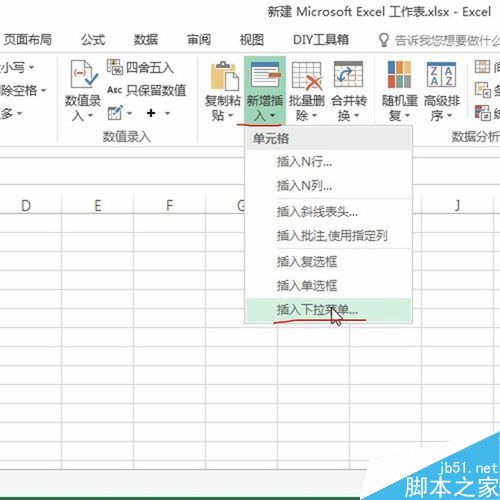
Task: Open dropdown arrow beside the plus icon
Action: (167, 114)
